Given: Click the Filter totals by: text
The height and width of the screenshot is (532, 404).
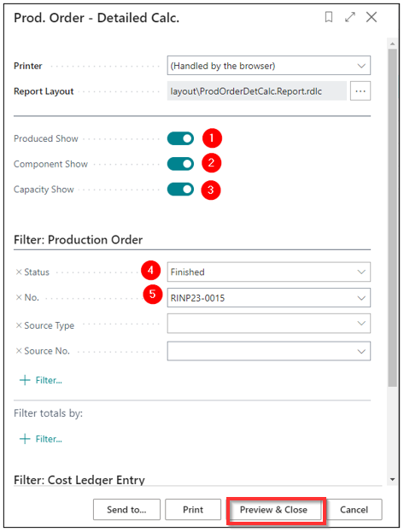Looking at the screenshot, I should coord(48,413).
